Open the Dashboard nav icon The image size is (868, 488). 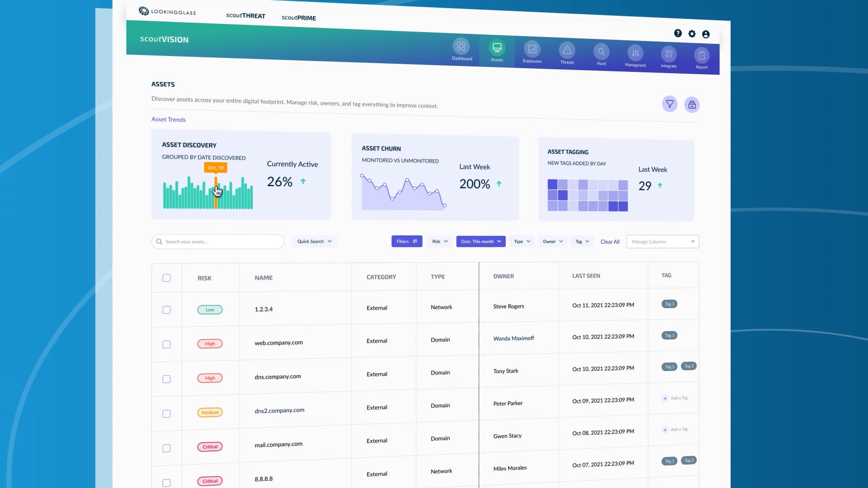point(461,47)
